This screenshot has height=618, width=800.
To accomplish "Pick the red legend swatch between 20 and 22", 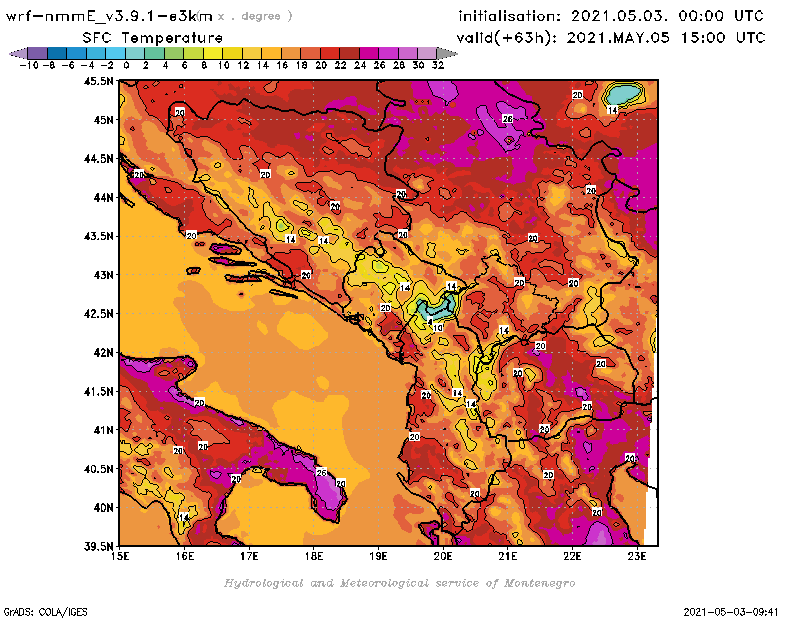I will [330, 54].
